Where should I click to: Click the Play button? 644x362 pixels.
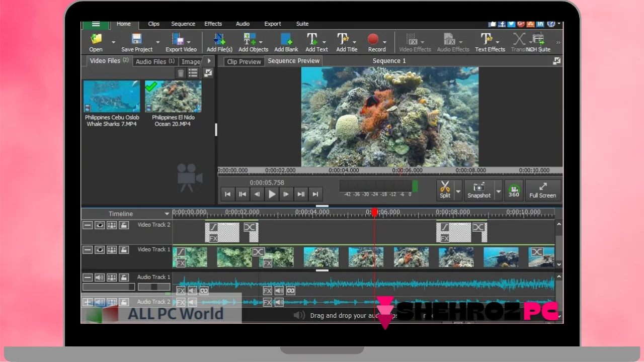[272, 194]
